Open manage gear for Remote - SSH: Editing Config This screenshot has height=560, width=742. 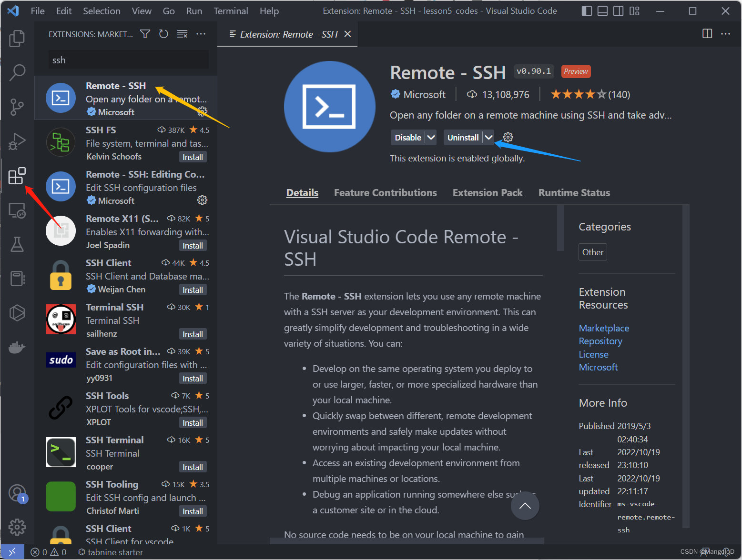(203, 200)
